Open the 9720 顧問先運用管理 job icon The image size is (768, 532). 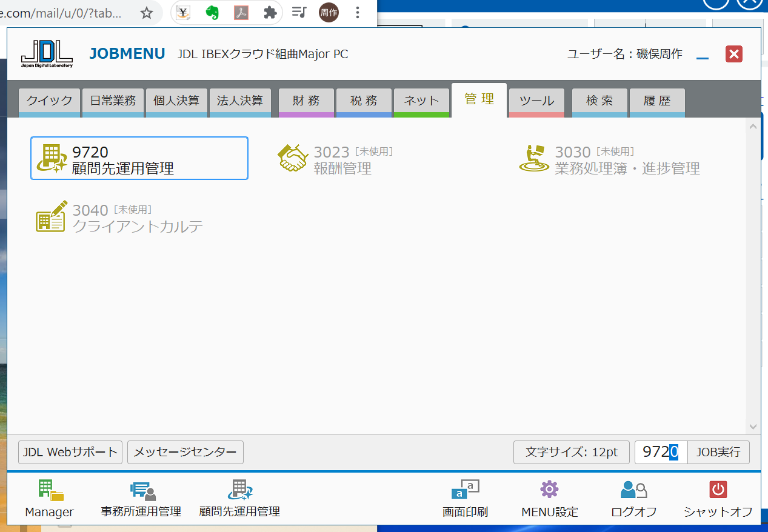[x=52, y=159]
